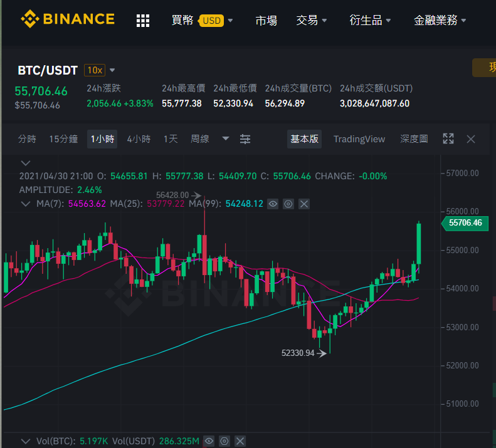Collapse the MA indicator row chevron
496x448 pixels.
26,204
